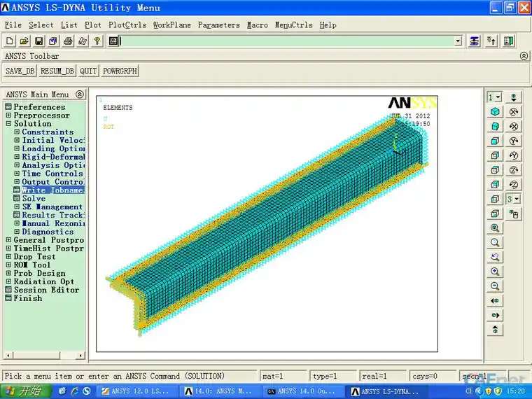
Task: Expand the Time Controls tree node
Action: pyautogui.click(x=17, y=174)
